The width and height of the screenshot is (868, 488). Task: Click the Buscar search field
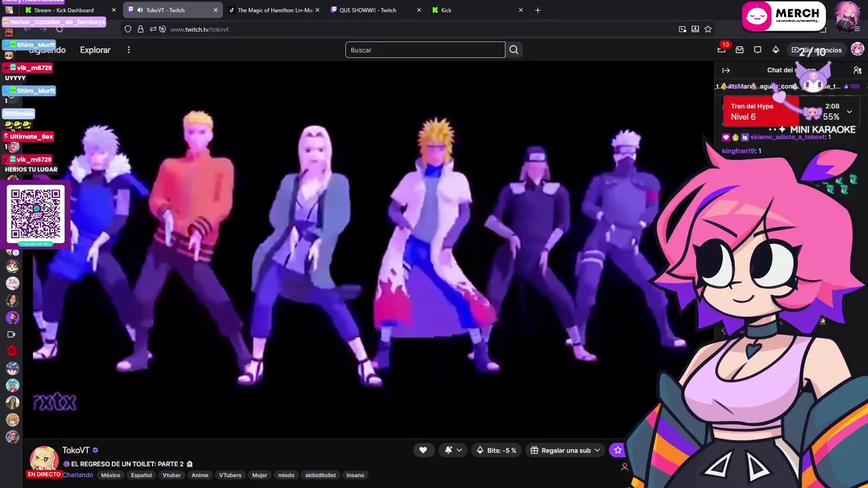click(x=425, y=49)
